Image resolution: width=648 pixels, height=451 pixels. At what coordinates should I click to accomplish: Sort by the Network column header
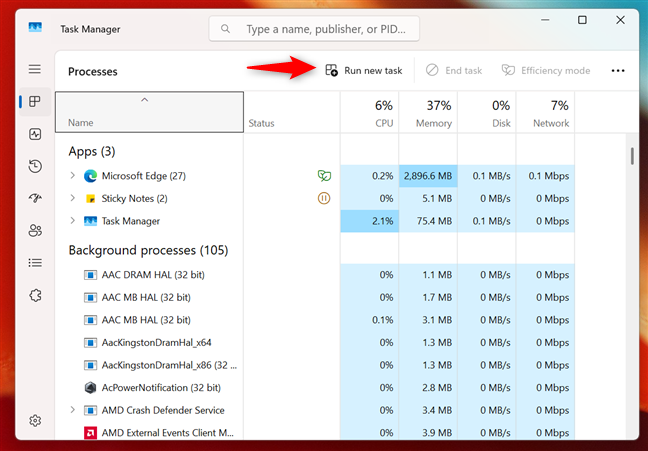pos(546,112)
